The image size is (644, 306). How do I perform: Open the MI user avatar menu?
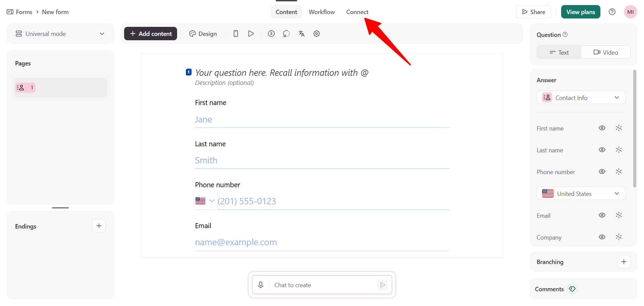click(x=631, y=12)
